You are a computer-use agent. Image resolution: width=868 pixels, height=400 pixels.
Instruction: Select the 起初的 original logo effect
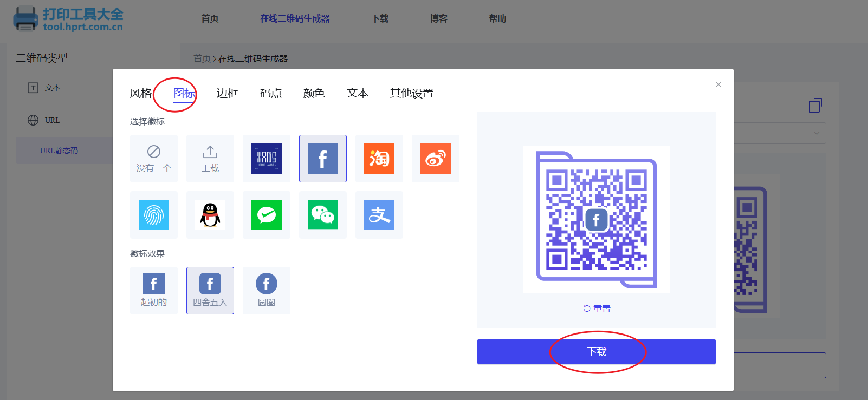[x=154, y=291]
